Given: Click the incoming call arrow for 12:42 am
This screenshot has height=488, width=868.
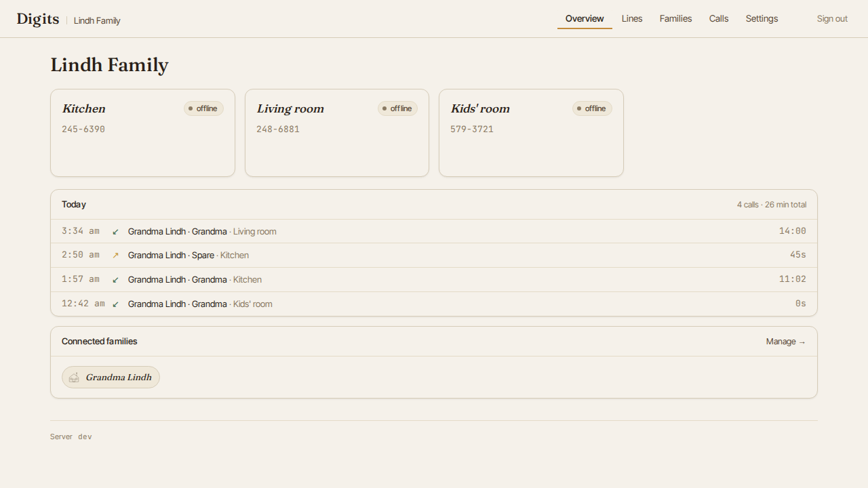Looking at the screenshot, I should pyautogui.click(x=115, y=304).
